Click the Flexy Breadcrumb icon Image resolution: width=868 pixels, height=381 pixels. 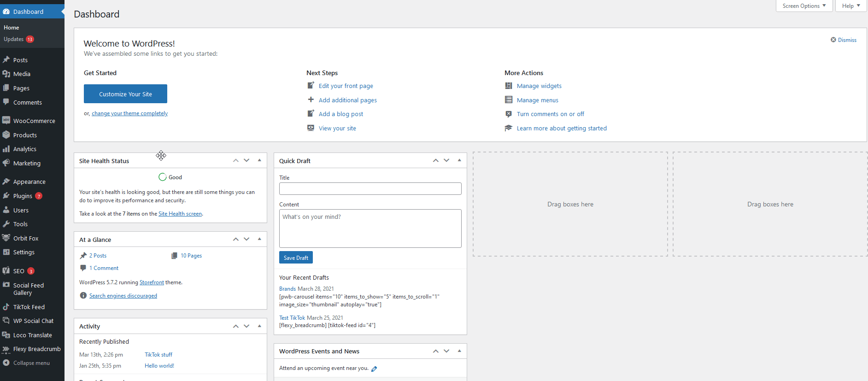[6, 349]
